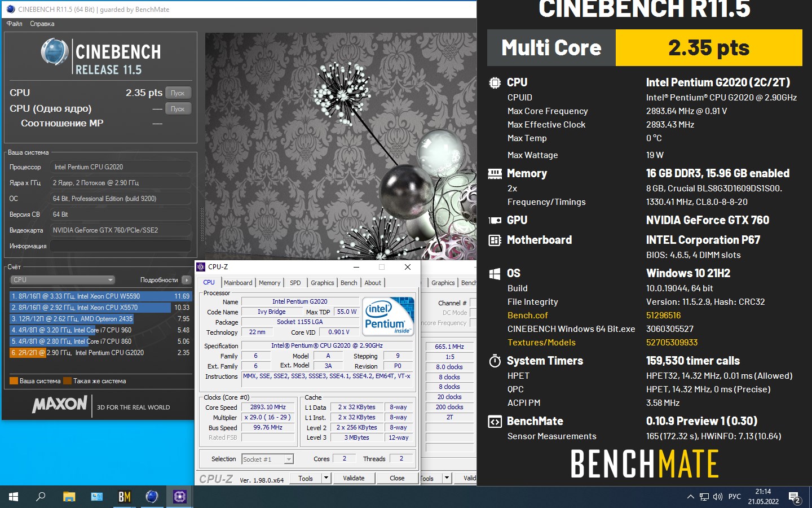
Task: Open the monitor app icon beside File Explorer
Action: point(97,497)
